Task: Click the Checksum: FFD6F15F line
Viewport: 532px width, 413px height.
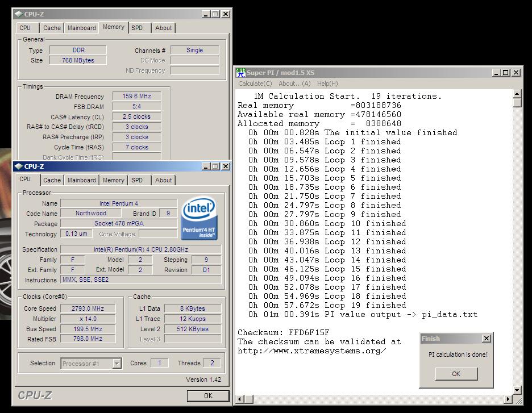Action: point(283,333)
